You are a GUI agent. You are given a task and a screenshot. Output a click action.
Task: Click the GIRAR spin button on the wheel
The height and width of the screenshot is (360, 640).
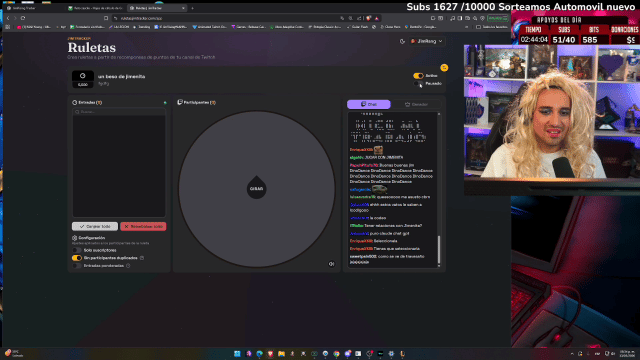[256, 189]
